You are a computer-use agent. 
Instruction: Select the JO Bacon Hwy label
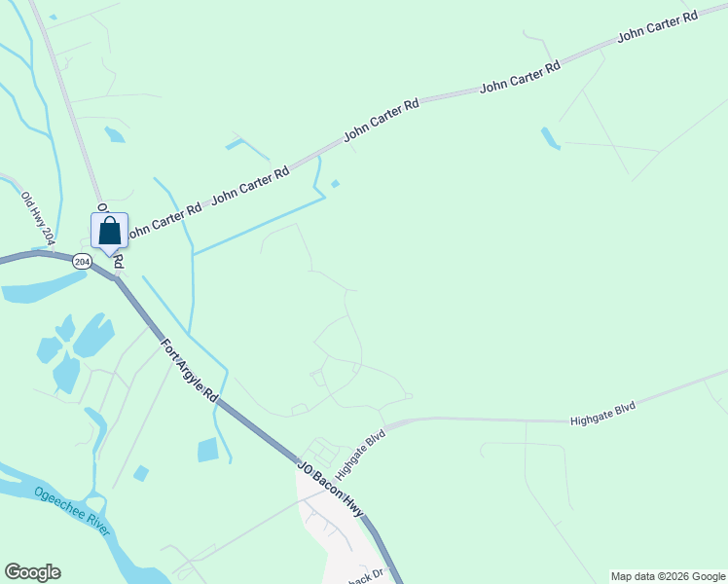click(330, 489)
